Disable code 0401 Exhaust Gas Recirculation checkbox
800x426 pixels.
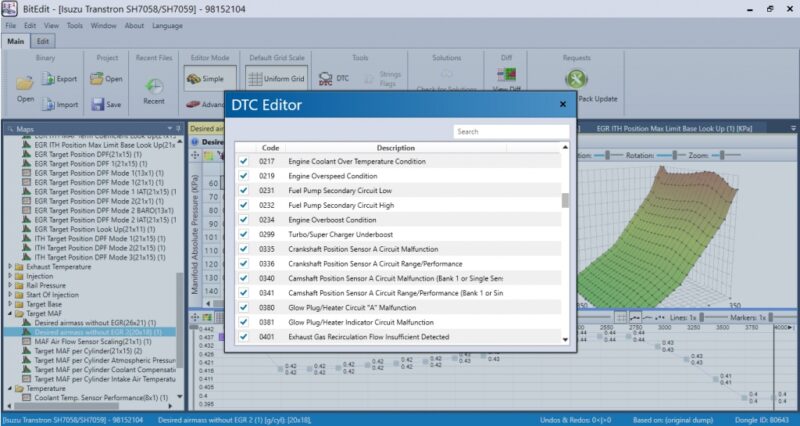(x=243, y=337)
